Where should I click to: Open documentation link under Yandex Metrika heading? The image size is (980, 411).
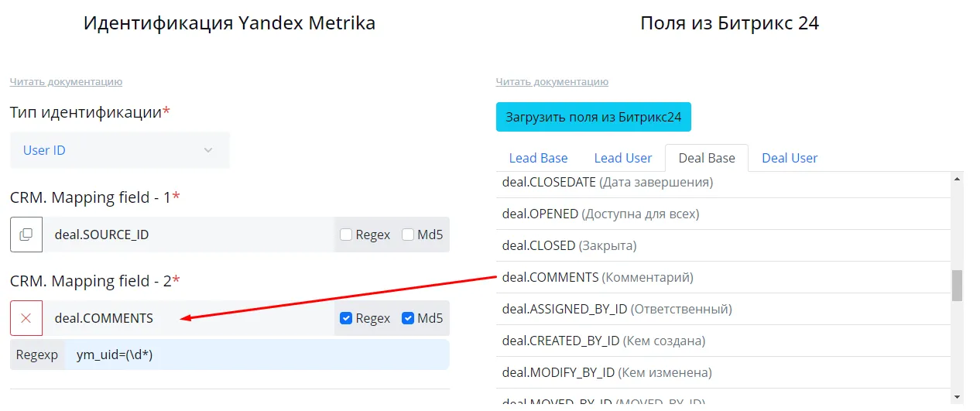(x=66, y=81)
